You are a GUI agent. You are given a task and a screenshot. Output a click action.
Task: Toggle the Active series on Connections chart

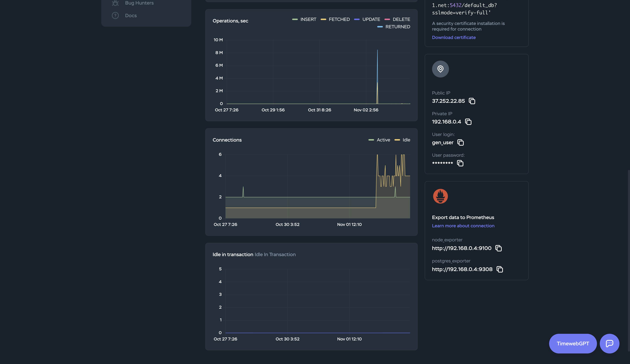(379, 140)
